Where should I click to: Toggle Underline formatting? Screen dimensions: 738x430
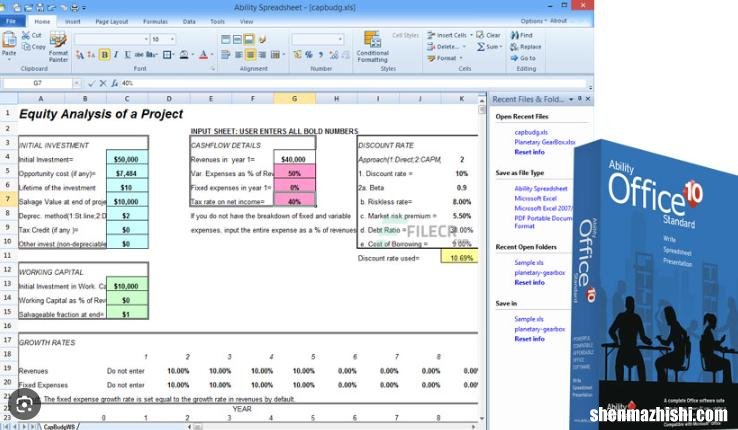[128, 55]
